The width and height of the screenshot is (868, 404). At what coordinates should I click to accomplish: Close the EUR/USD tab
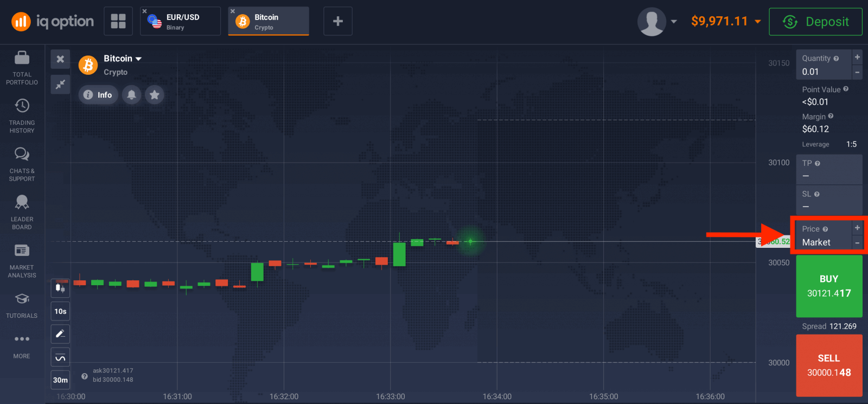[144, 11]
